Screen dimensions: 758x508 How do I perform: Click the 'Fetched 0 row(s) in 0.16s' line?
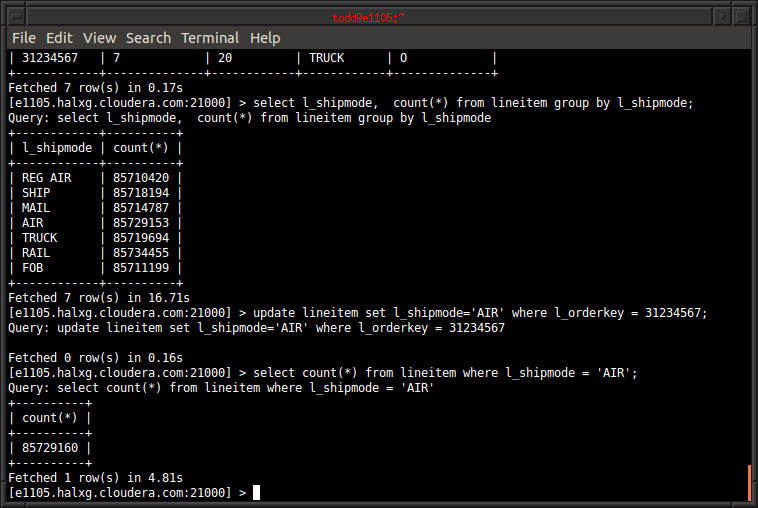(95, 358)
